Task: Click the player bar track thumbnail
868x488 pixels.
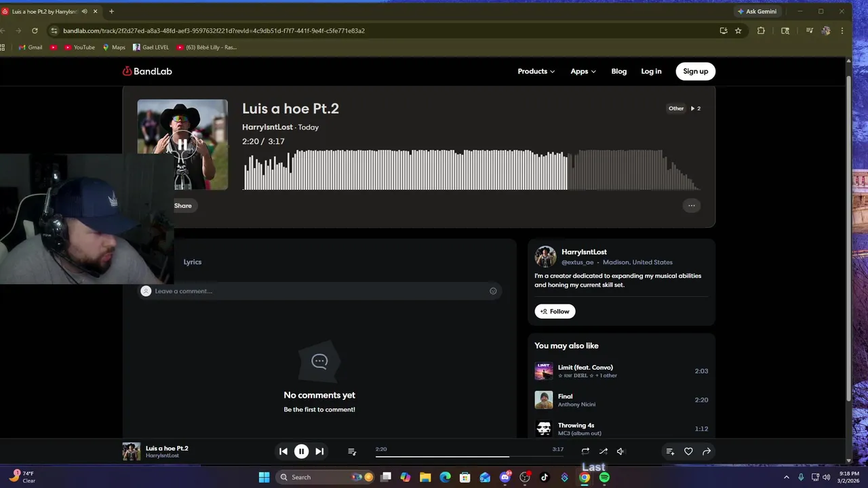Action: (x=131, y=451)
